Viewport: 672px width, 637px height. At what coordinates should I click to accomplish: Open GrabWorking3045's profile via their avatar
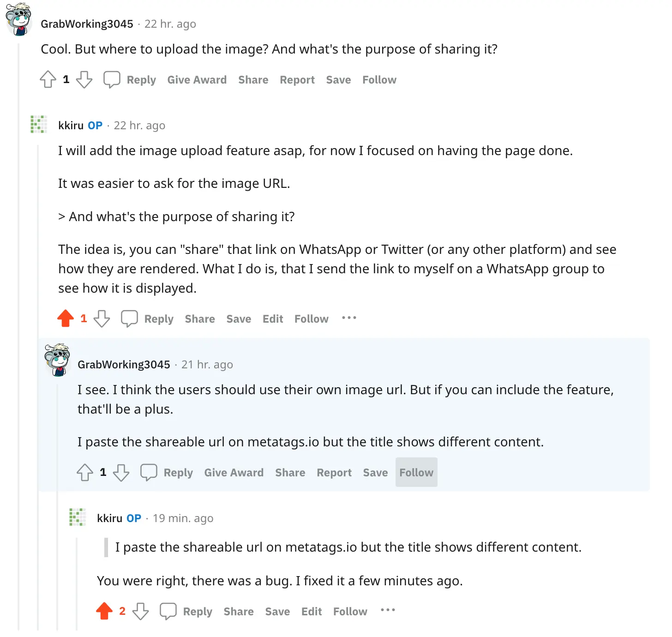(x=18, y=19)
